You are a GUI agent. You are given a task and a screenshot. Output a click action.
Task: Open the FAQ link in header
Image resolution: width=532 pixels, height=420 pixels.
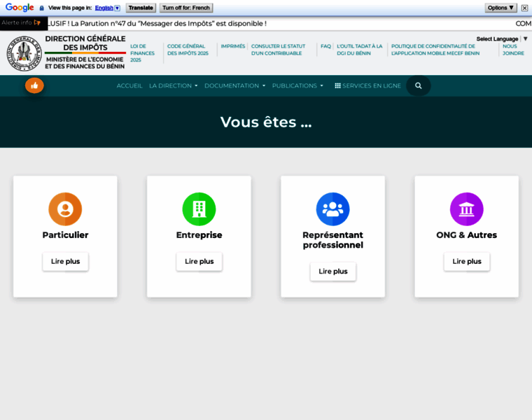coord(325,46)
